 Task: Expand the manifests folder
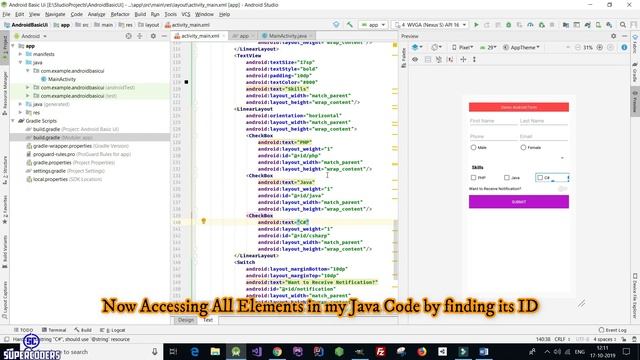click(x=20, y=54)
